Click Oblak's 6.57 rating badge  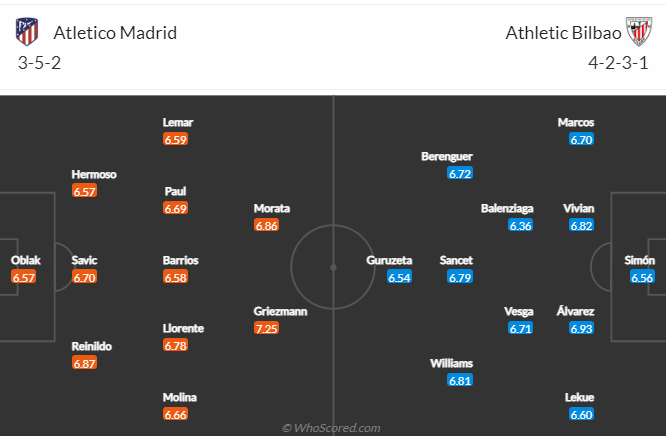tap(23, 277)
